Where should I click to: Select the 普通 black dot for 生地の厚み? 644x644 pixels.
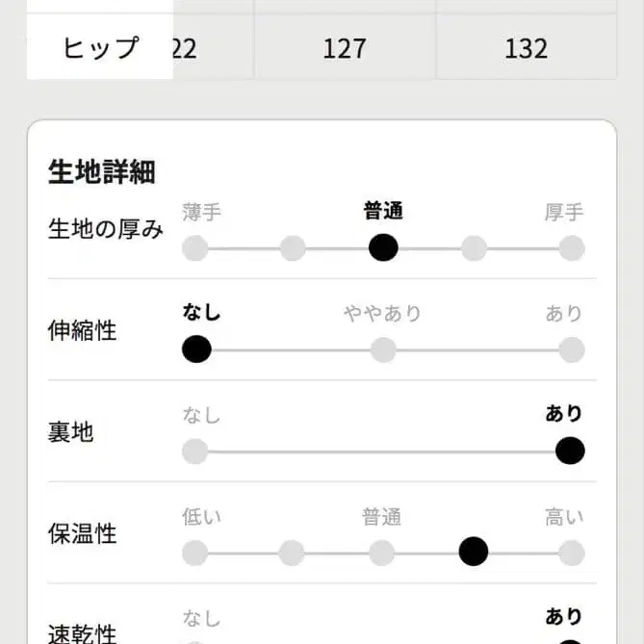[x=383, y=247]
